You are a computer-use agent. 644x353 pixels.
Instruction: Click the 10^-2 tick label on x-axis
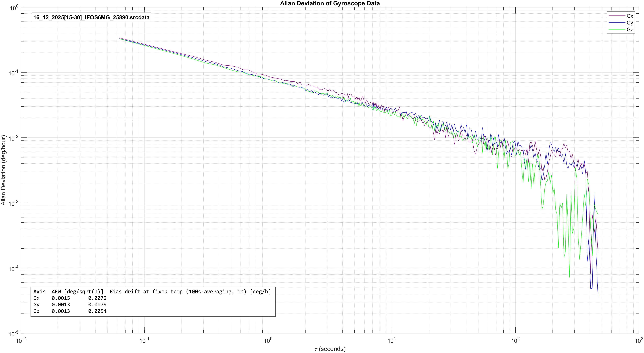point(20,340)
